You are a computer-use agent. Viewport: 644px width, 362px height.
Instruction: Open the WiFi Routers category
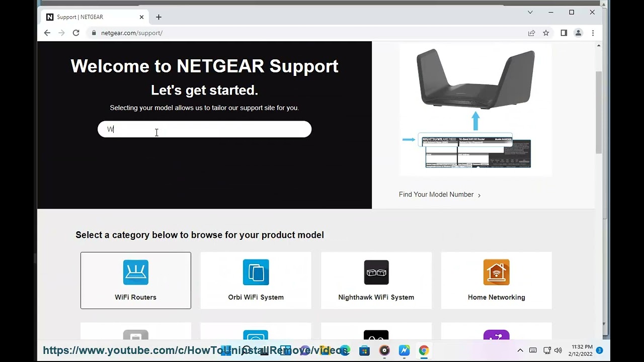(x=136, y=281)
